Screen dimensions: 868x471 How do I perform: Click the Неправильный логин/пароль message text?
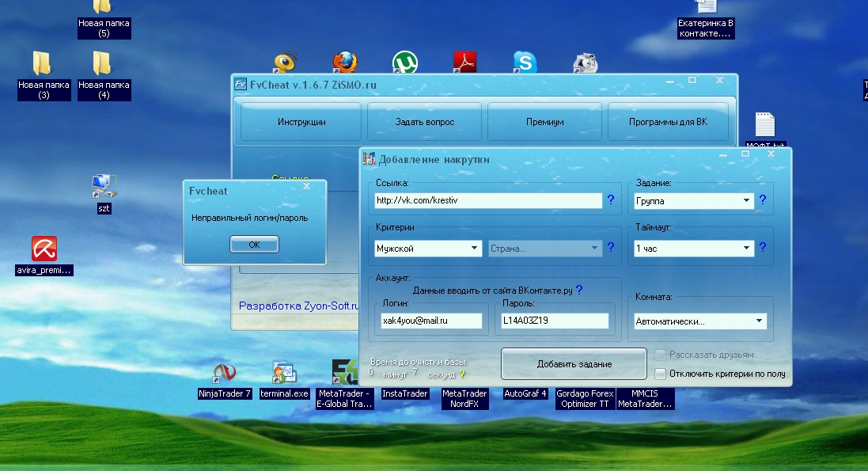pos(250,218)
